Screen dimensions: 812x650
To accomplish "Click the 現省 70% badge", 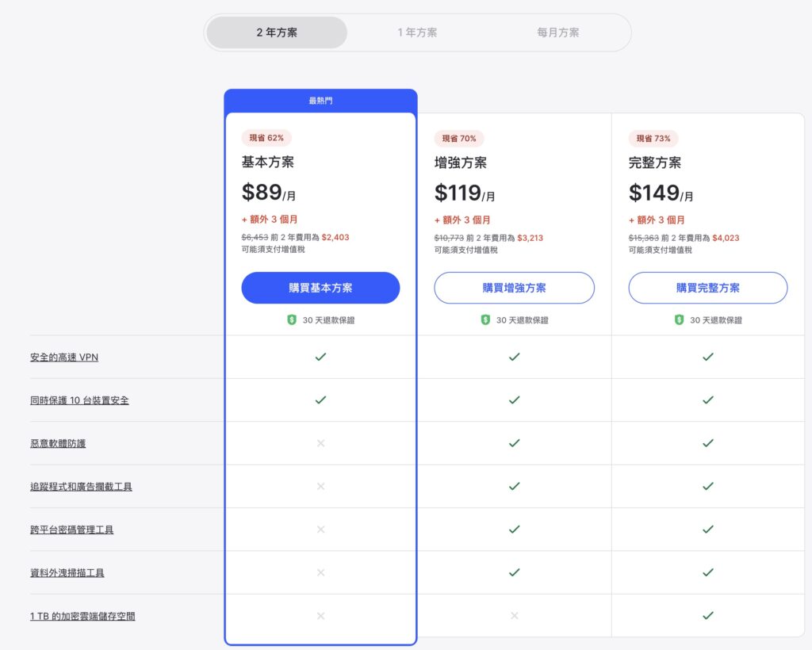I will (459, 138).
